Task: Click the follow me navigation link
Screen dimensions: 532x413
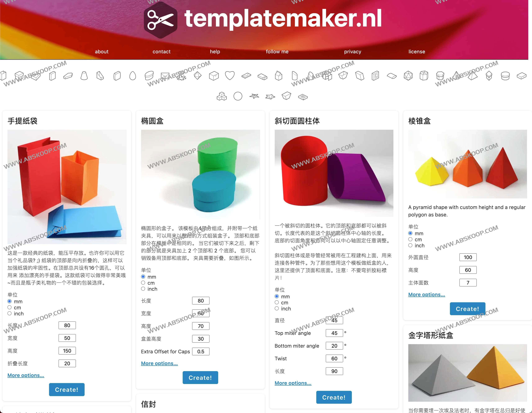Action: tap(277, 51)
